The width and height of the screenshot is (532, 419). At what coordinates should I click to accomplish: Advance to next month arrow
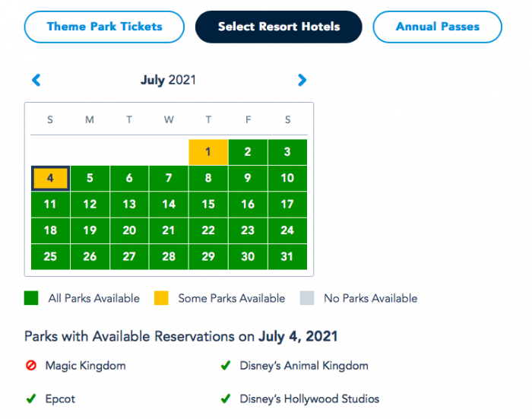pos(302,80)
